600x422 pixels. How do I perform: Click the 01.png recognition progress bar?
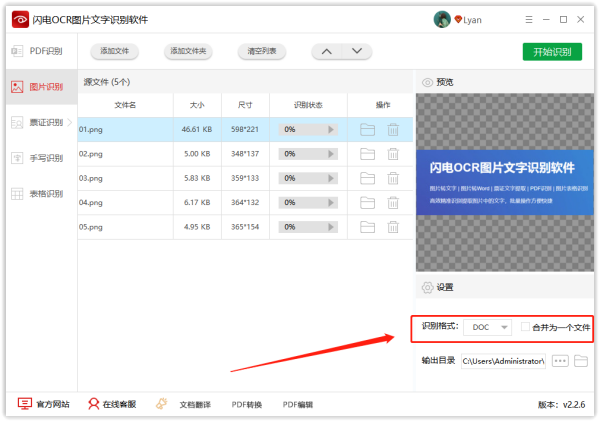coord(302,129)
